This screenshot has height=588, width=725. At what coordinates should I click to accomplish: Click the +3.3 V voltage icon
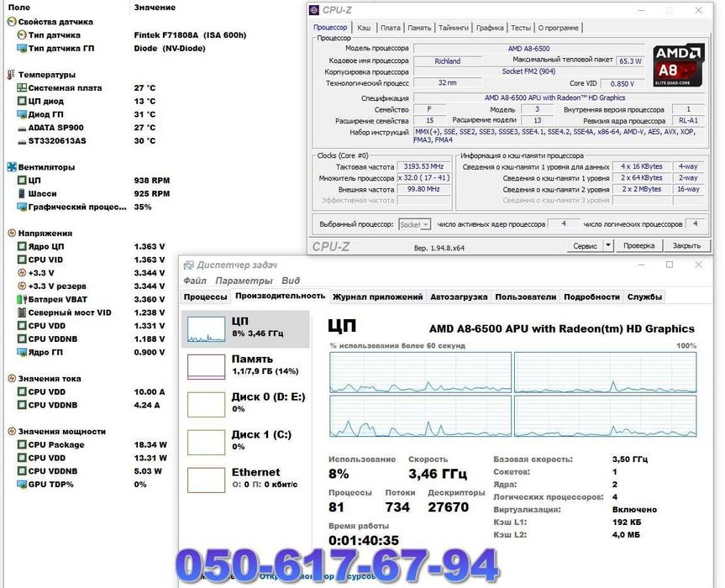click(x=21, y=273)
